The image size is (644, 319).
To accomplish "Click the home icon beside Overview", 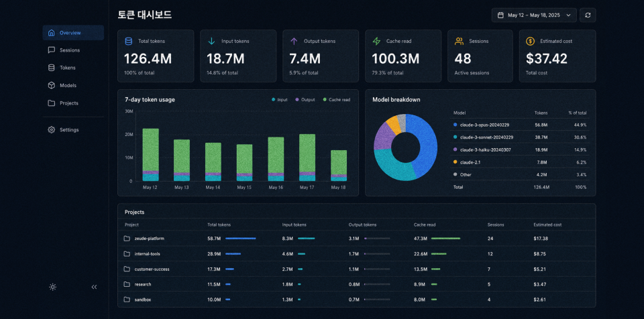I will pos(52,33).
